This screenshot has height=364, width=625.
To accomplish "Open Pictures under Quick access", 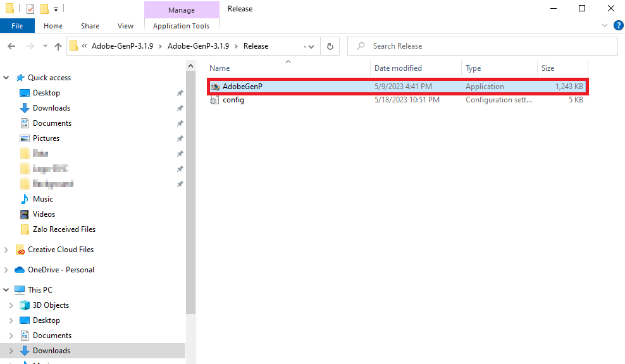I will pyautogui.click(x=46, y=138).
